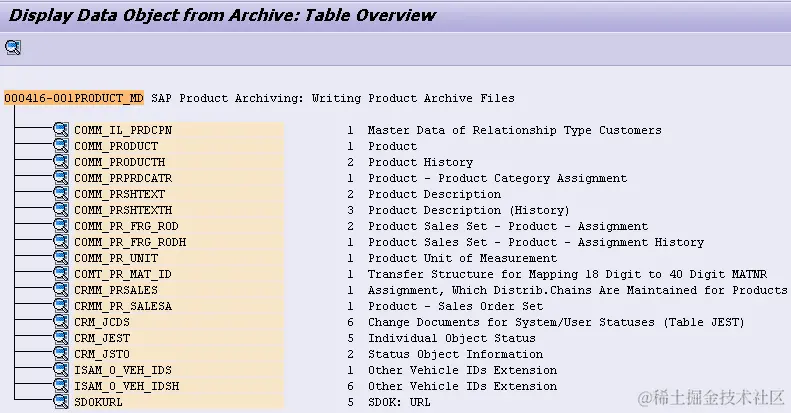The image size is (791, 413).
Task: Click description 'Change Documents for System/User Statuses'
Action: [511, 322]
